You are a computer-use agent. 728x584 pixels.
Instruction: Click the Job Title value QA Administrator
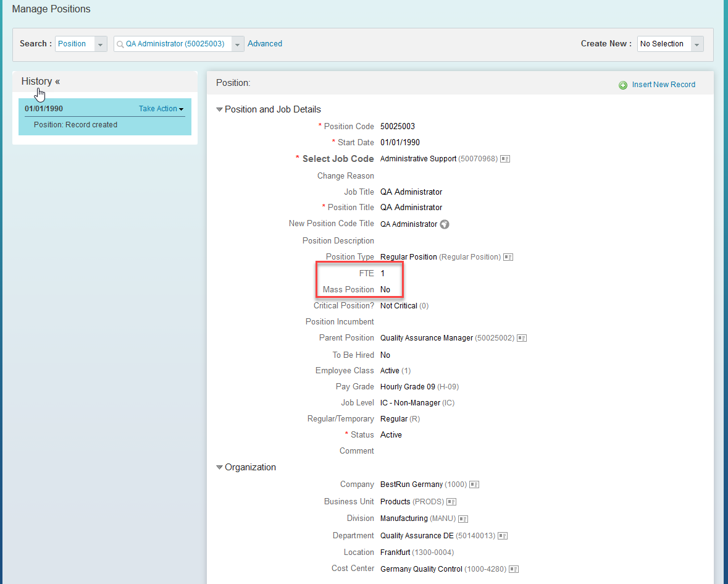(411, 192)
